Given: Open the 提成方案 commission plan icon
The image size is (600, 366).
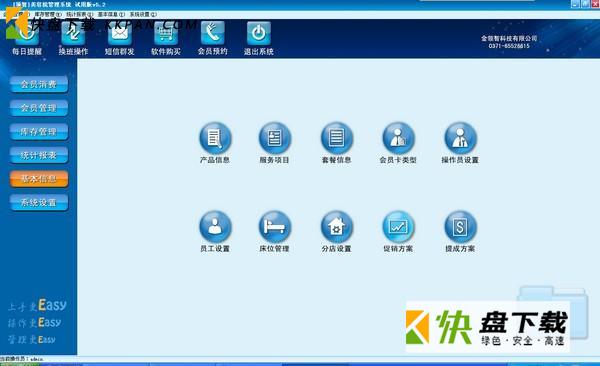Looking at the screenshot, I should pyautogui.click(x=460, y=227).
